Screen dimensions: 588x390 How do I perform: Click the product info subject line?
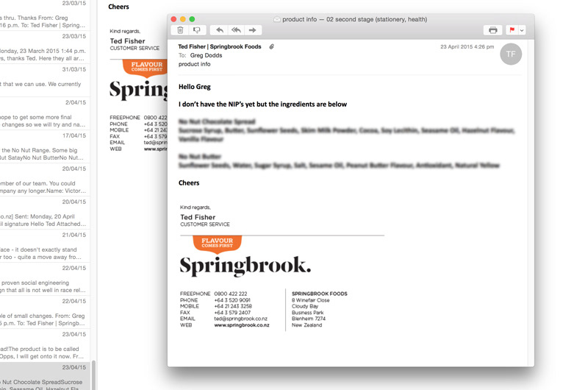194,64
